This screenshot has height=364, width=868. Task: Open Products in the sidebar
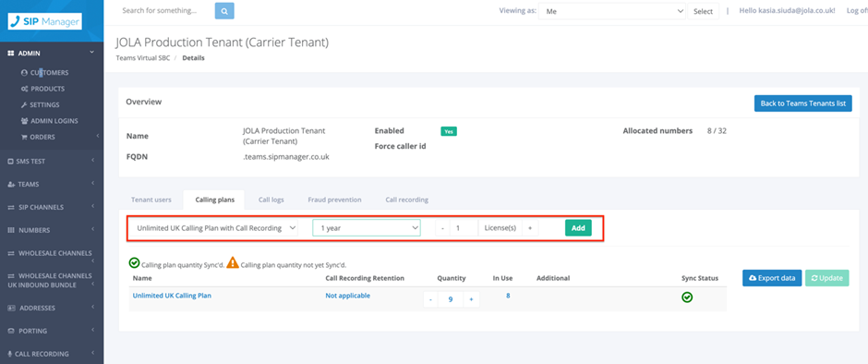(42, 89)
